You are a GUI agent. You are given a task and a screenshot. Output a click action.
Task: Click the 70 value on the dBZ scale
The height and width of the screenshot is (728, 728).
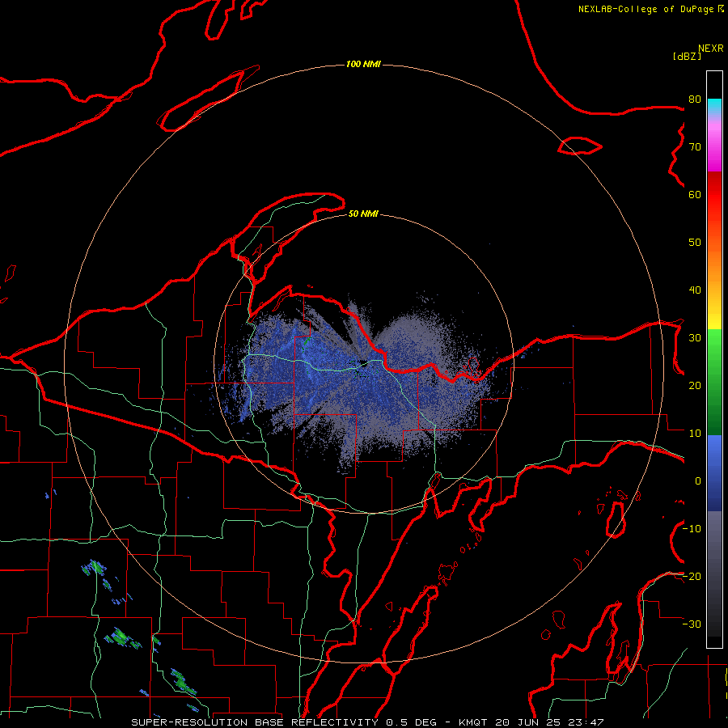(x=695, y=146)
